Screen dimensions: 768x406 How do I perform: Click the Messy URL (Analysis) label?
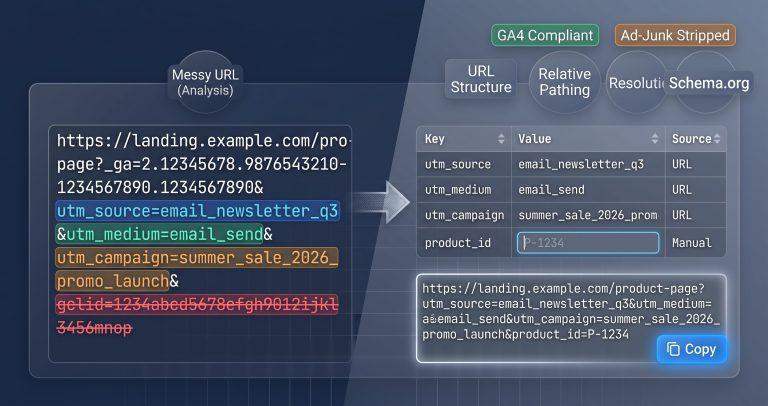[205, 82]
